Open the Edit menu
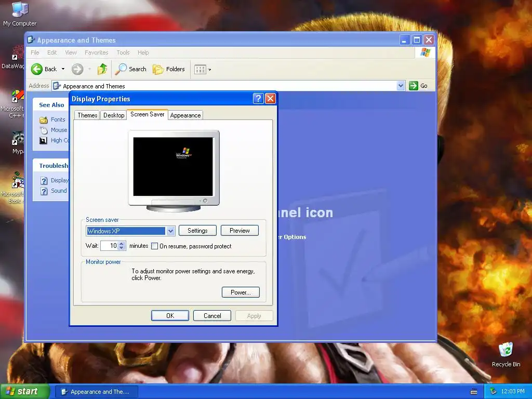The image size is (532, 399). pyautogui.click(x=52, y=52)
